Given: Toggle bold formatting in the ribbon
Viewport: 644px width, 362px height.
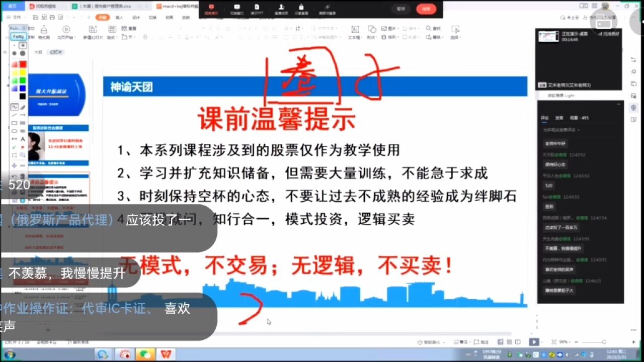Looking at the screenshot, I should 145,37.
